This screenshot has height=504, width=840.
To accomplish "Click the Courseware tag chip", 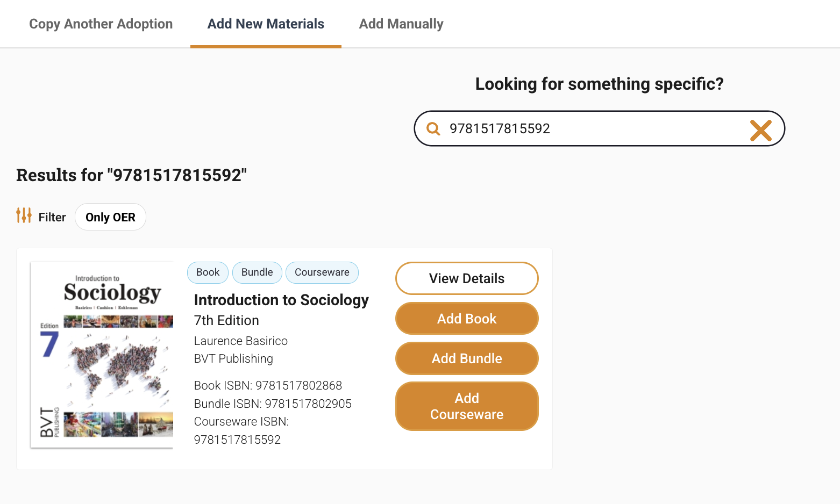I will (322, 272).
